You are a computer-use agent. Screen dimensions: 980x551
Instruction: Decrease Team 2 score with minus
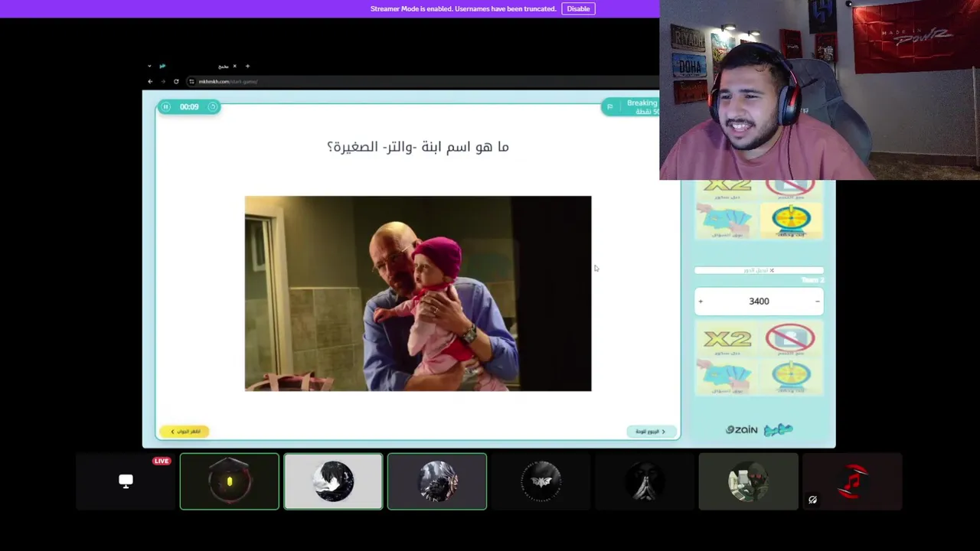(x=817, y=302)
